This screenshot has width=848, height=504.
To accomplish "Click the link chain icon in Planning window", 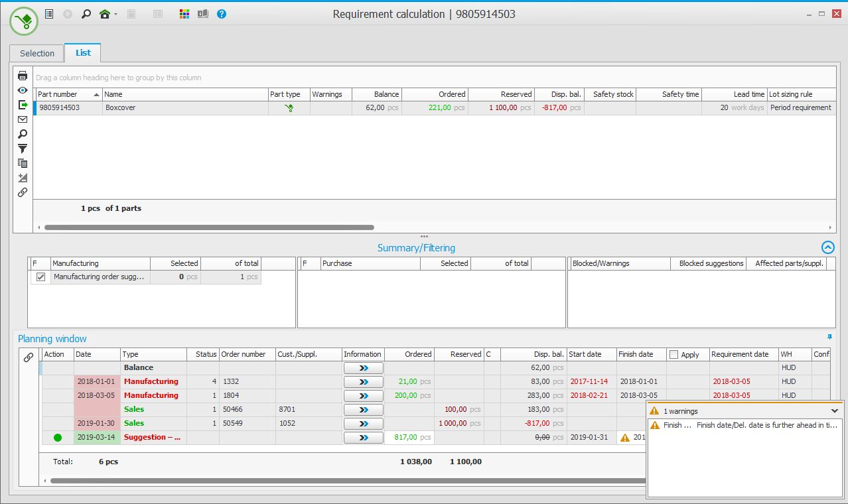I will coord(29,357).
